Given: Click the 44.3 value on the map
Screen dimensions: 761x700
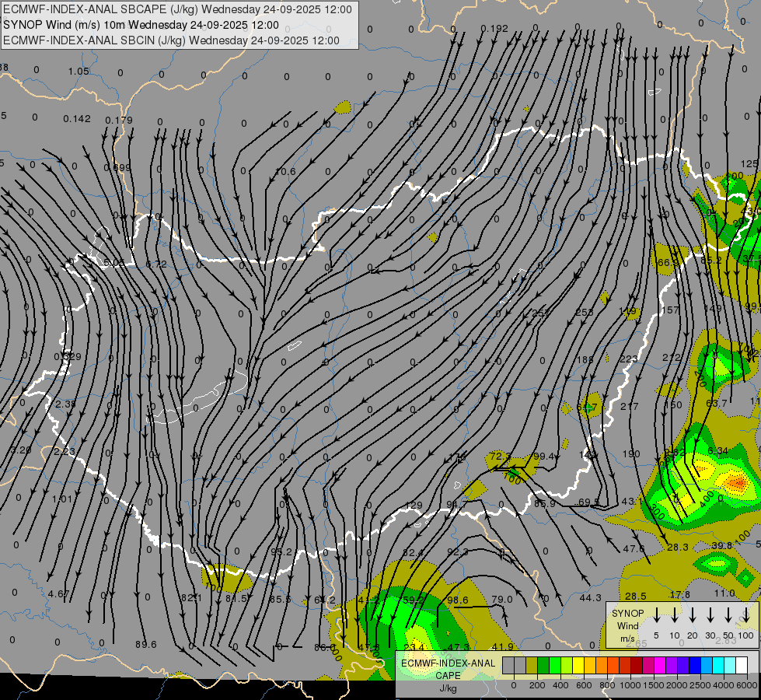Looking at the screenshot, I should click(x=591, y=598).
